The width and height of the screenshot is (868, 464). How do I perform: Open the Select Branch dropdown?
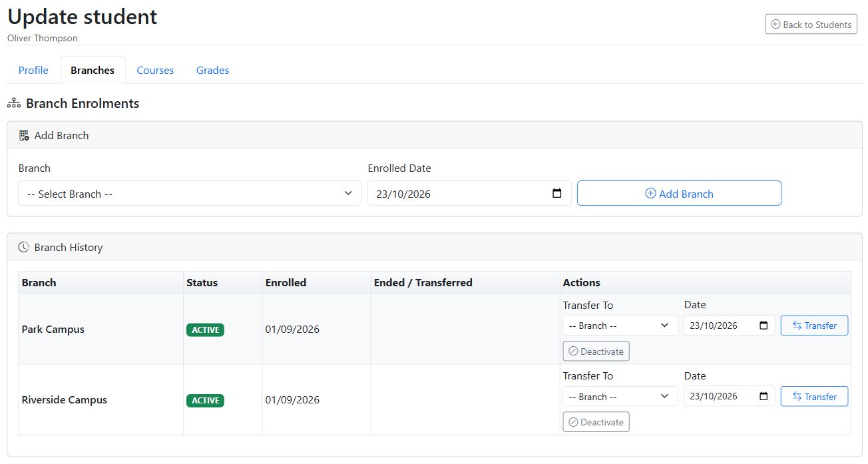(190, 193)
